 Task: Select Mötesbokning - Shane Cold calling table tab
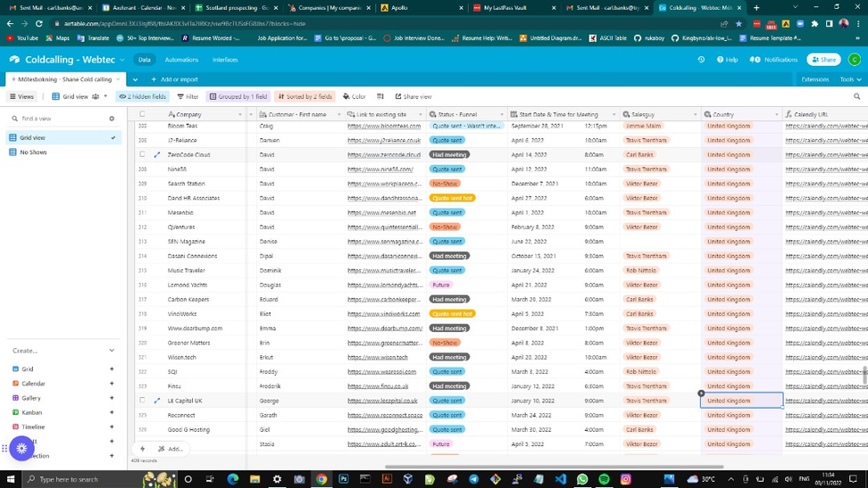click(65, 79)
